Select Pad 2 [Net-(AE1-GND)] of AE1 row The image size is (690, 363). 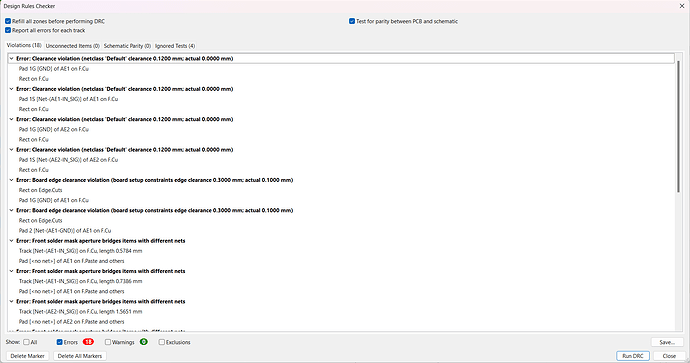65,231
